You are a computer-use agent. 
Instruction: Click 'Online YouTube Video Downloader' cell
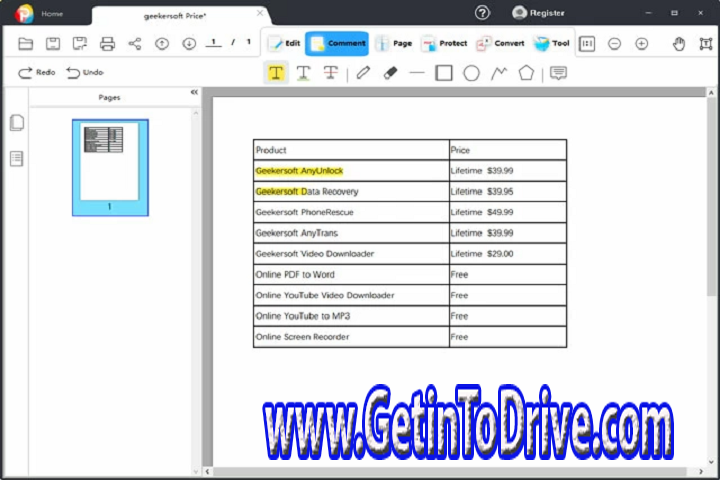coord(351,295)
